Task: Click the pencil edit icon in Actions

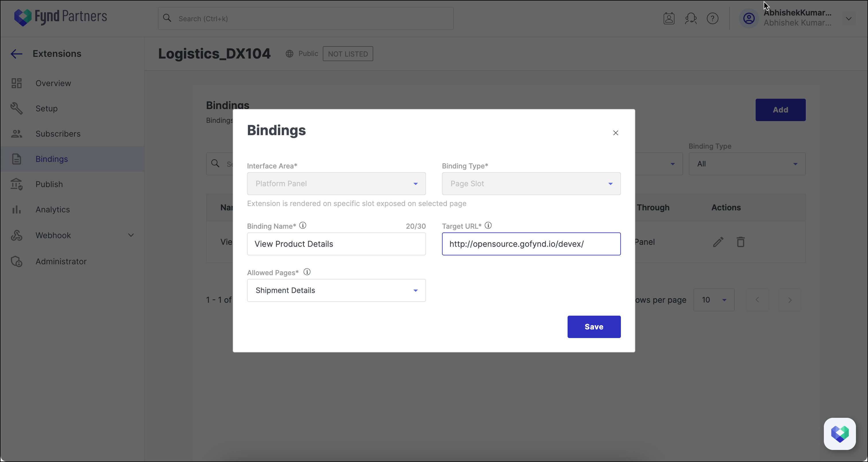Action: point(718,242)
